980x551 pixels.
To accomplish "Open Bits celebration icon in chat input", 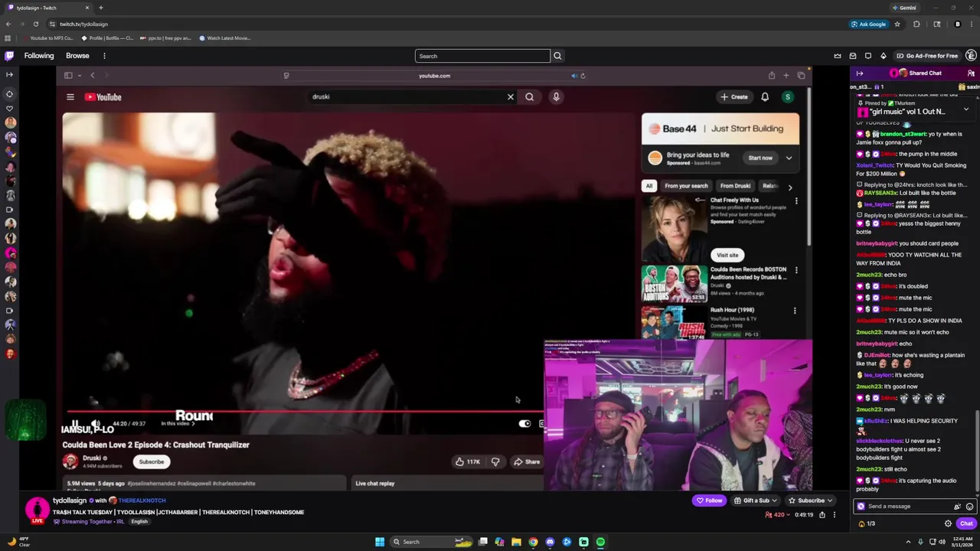I will tap(957, 507).
